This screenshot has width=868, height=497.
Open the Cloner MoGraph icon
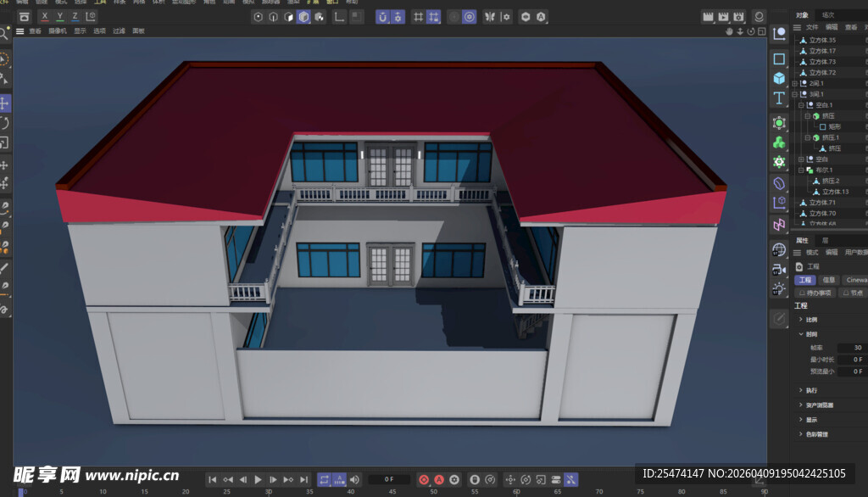pyautogui.click(x=779, y=142)
